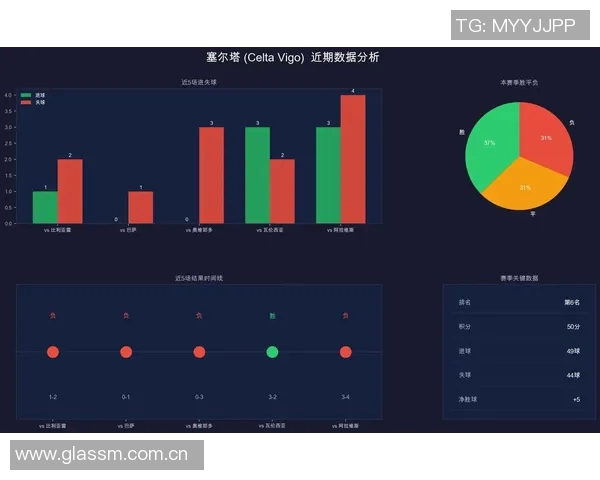Click the 进球 row label in key data

point(465,351)
